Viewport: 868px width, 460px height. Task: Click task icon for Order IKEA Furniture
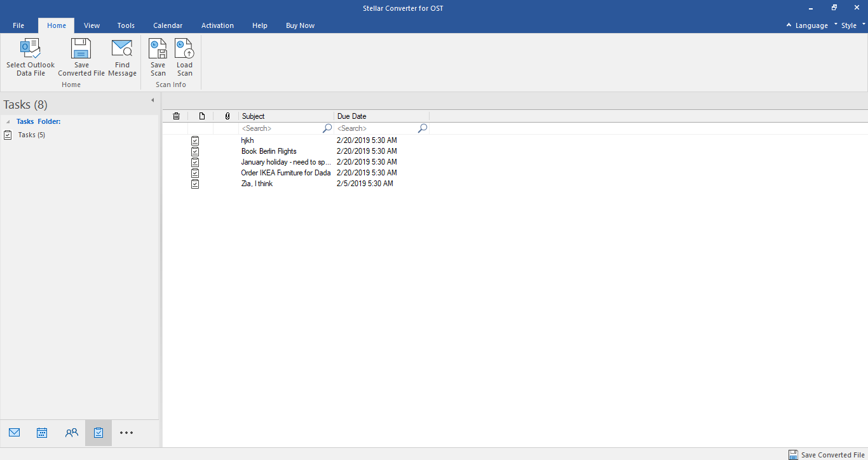click(195, 173)
